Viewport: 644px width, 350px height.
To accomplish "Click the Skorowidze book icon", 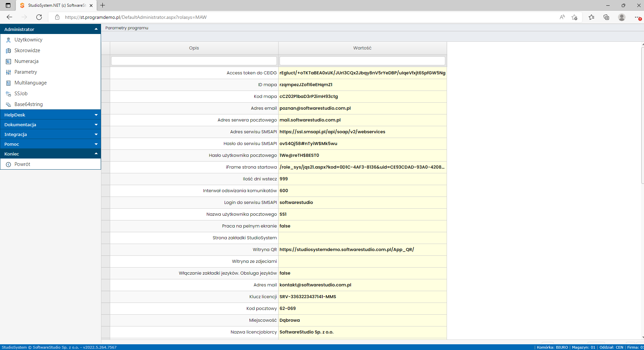I will coord(8,51).
